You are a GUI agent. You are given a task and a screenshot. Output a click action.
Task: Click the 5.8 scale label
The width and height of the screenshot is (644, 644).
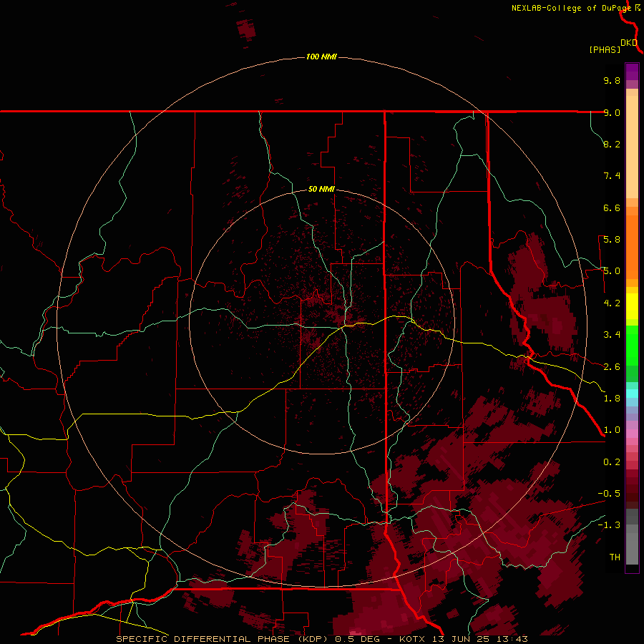612,240
